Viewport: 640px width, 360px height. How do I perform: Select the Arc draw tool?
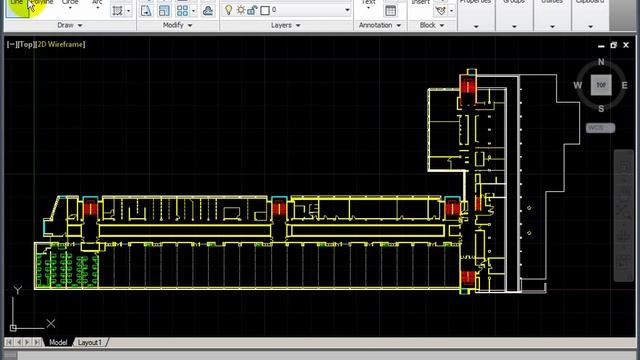[x=97, y=5]
